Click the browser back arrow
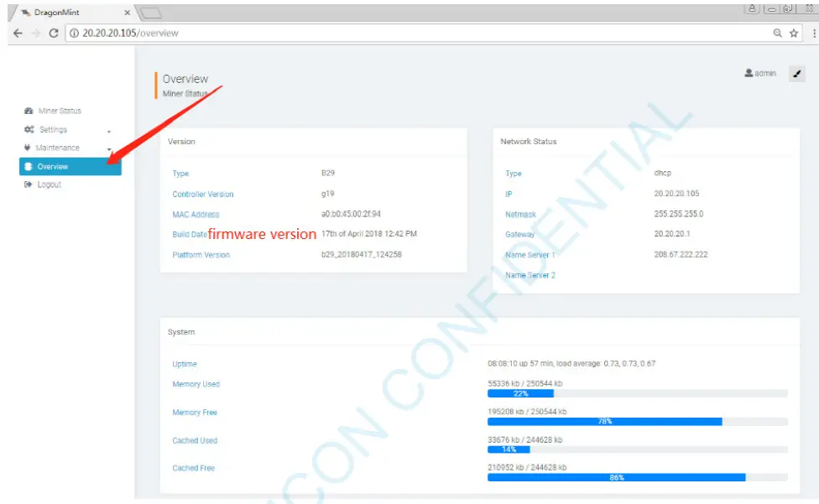The width and height of the screenshot is (819, 504). click(x=18, y=33)
